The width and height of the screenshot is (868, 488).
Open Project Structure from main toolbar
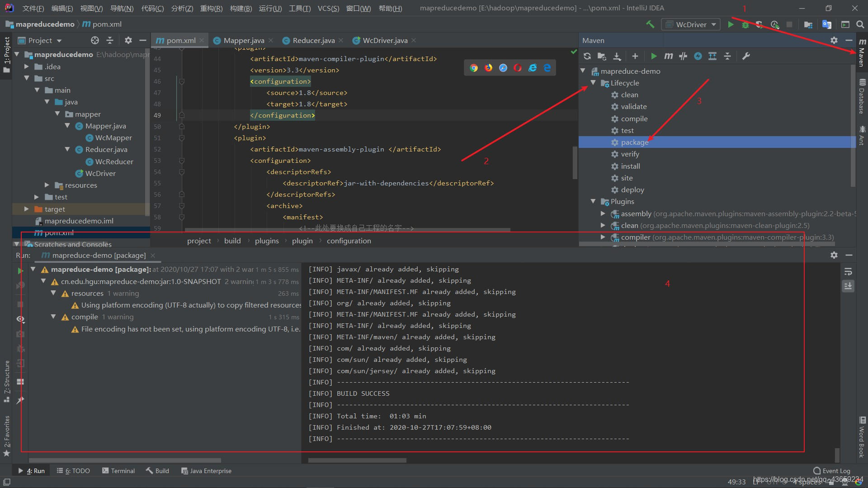[808, 24]
